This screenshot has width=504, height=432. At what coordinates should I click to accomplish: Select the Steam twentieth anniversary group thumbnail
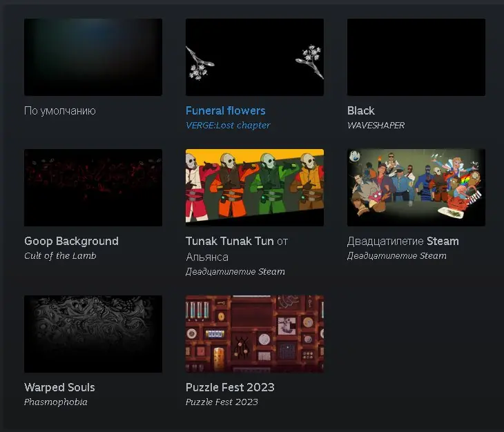coord(416,188)
